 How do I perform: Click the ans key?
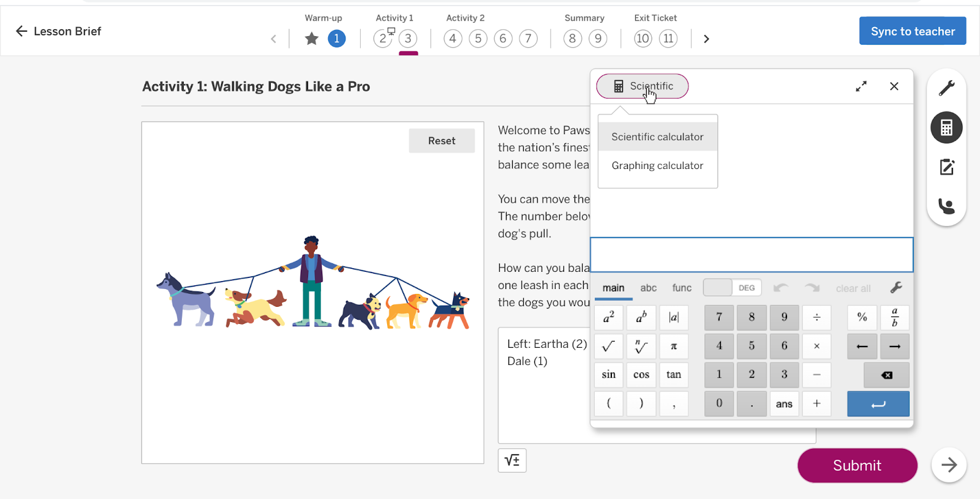(784, 404)
